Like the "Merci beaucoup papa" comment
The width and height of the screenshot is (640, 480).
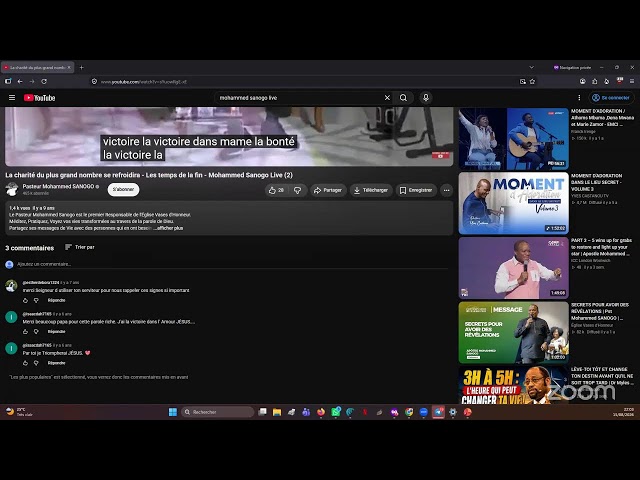pyautogui.click(x=25, y=331)
